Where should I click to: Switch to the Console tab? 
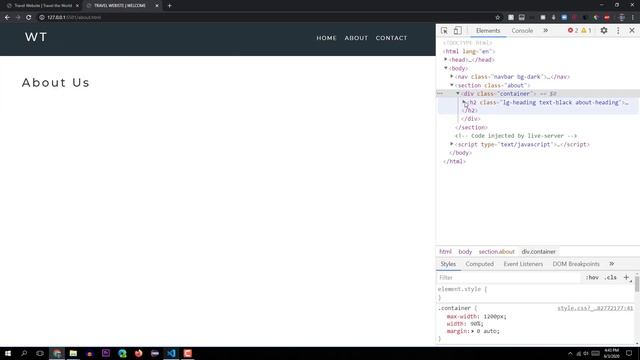coord(522,31)
